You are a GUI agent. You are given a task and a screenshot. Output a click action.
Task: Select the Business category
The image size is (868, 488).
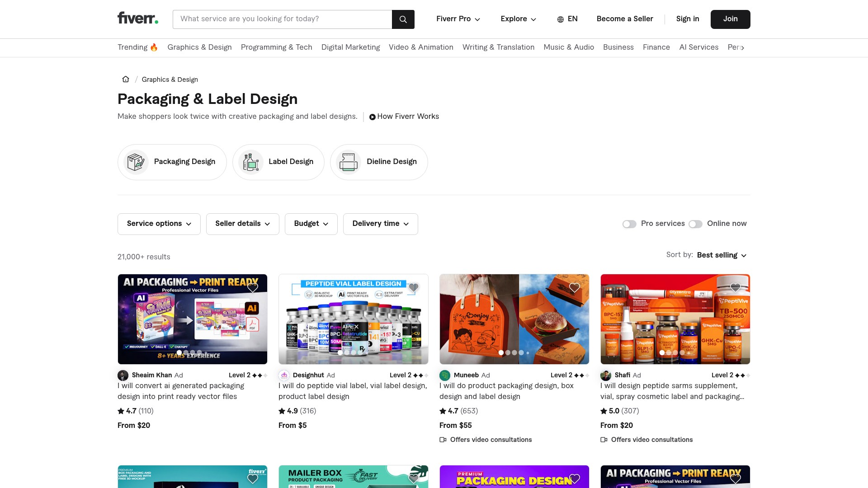(618, 47)
